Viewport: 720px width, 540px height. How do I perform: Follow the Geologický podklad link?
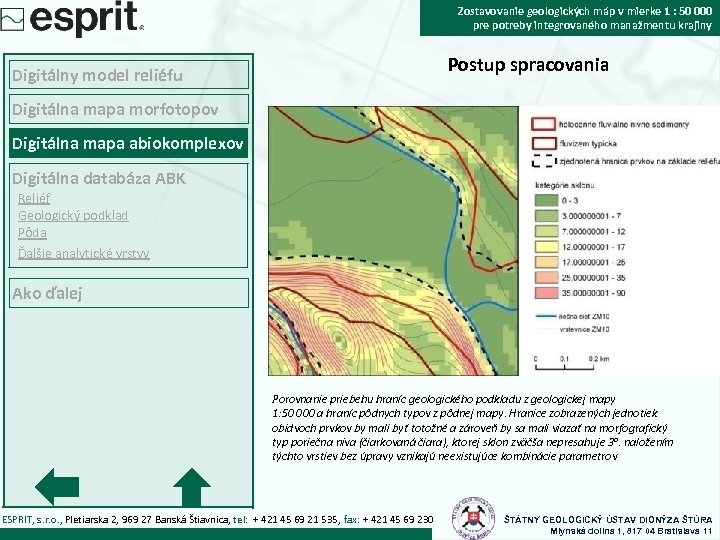[x=73, y=215]
